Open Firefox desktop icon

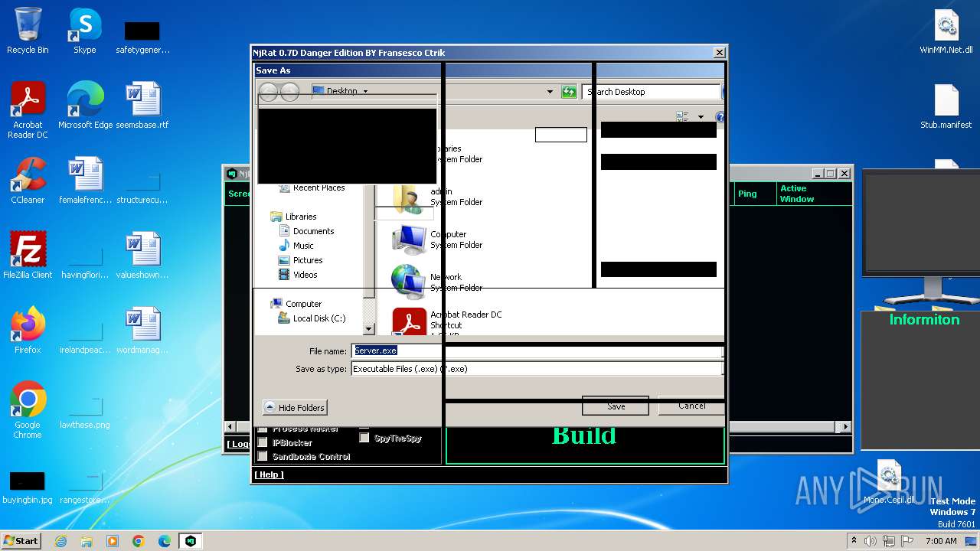click(x=28, y=330)
